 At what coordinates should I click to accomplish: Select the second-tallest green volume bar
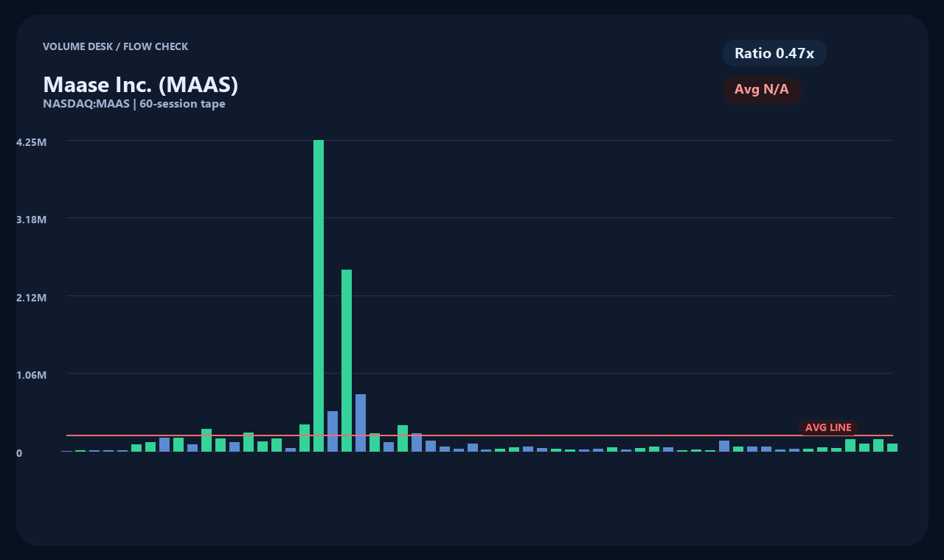pyautogui.click(x=347, y=360)
